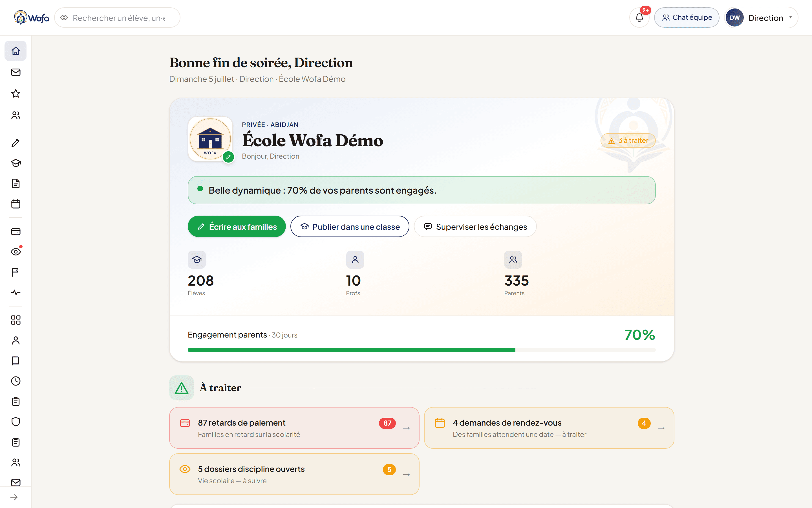Click the orange 4 count badge
Screen dimensions: 812x508
point(644,423)
